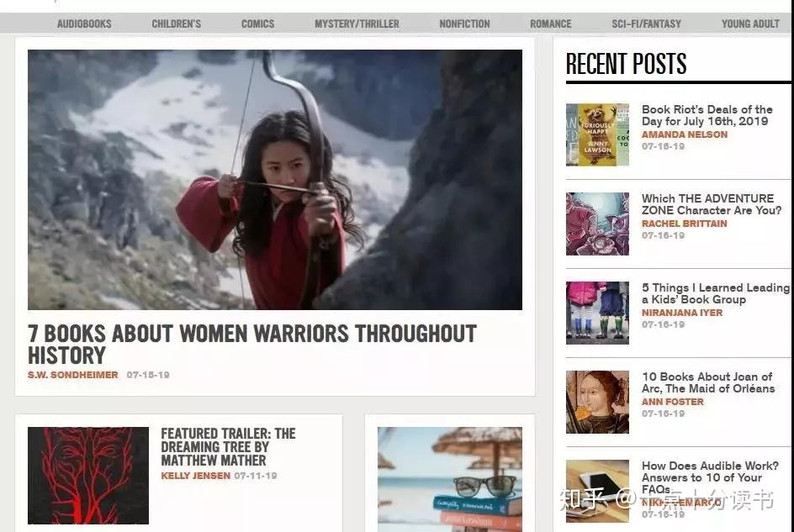Click the Joan of Arc painting thumbnail
Viewport: 794px width, 532px height.
coord(597,402)
